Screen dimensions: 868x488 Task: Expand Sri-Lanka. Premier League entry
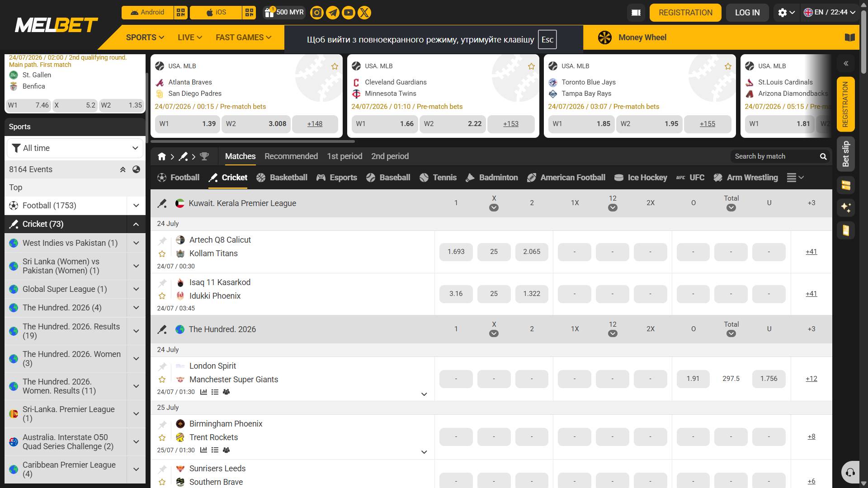coord(136,414)
